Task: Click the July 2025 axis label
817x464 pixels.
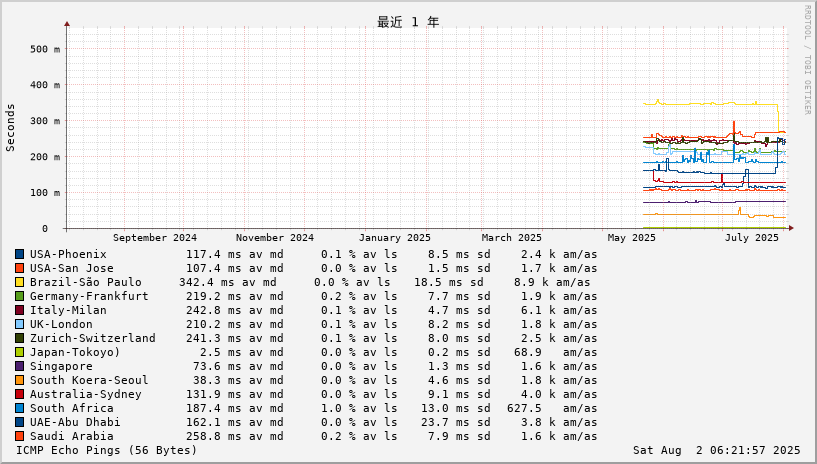Action: pos(751,238)
